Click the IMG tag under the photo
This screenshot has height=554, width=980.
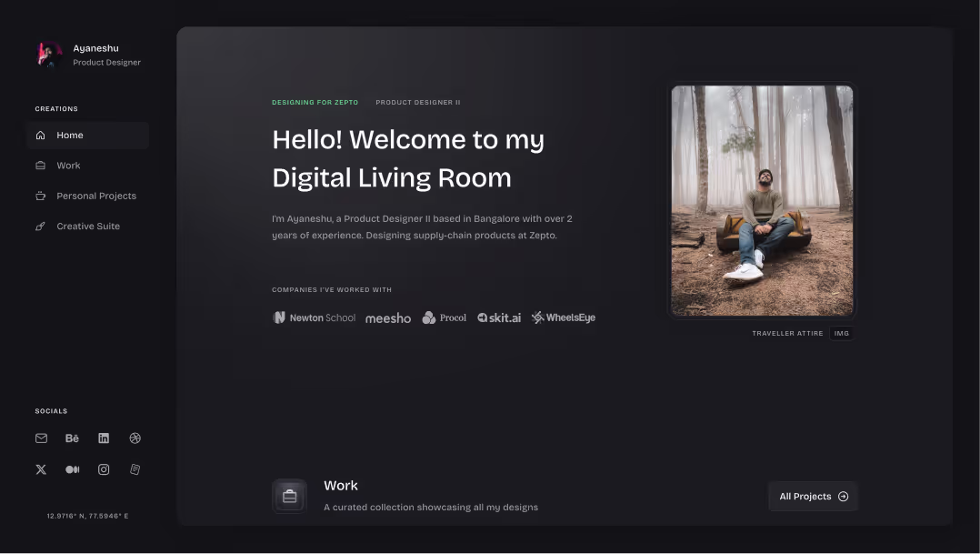(841, 334)
